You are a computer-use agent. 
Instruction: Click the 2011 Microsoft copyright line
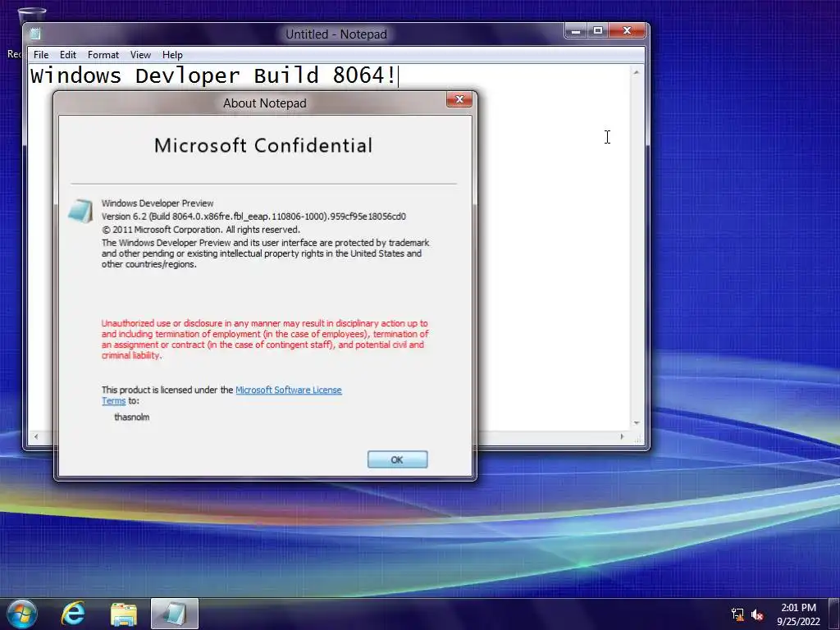201,230
